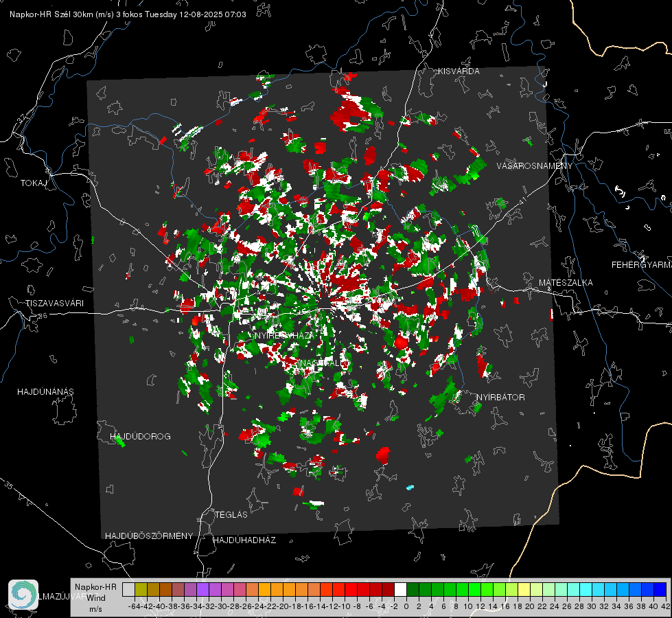Image resolution: width=672 pixels, height=618 pixels.
Task: Pick the white zero-velocity swatch in the legend
Action: (400, 589)
